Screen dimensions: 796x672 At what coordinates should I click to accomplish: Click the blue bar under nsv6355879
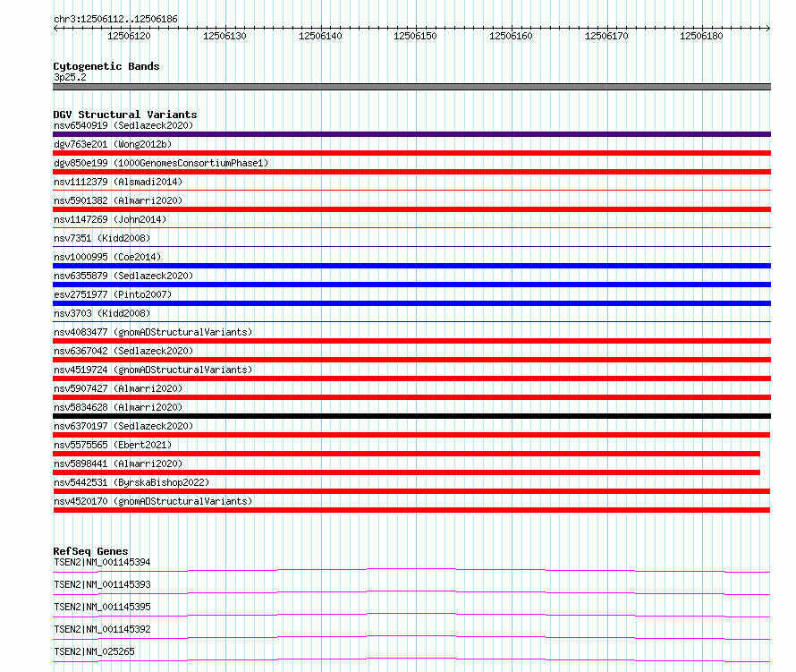411,285
